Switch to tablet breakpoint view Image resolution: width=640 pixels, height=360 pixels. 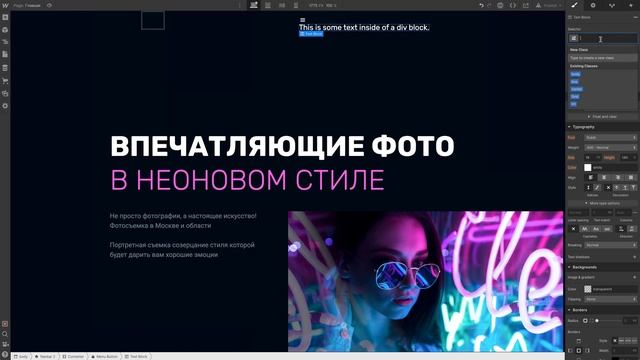[x=268, y=5]
